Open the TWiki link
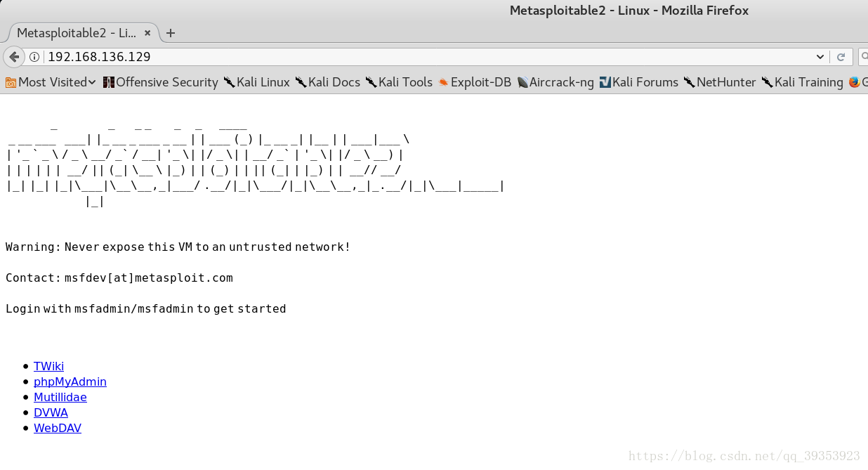Image resolution: width=868 pixels, height=470 pixels. point(48,366)
